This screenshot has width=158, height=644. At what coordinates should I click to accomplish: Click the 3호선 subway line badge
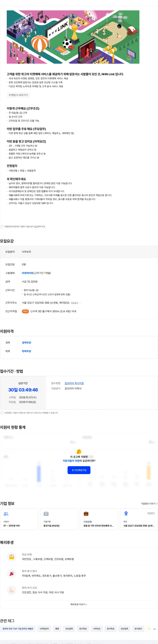[x=25, y=311]
